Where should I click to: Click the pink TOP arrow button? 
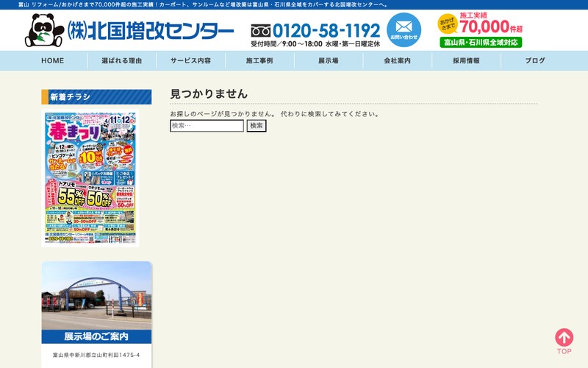564,342
